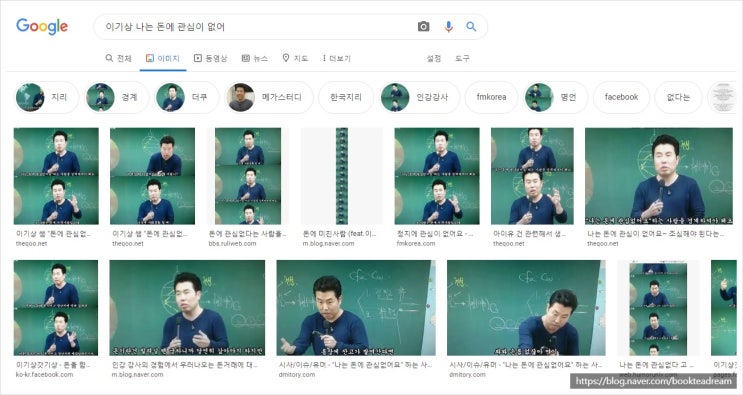Filter by the facebook chip
Screen dimensions: 743x395
click(x=621, y=97)
